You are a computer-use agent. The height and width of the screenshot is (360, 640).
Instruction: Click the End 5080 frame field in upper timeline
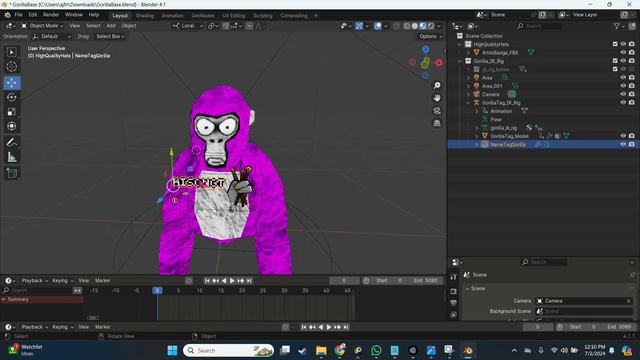coord(424,280)
